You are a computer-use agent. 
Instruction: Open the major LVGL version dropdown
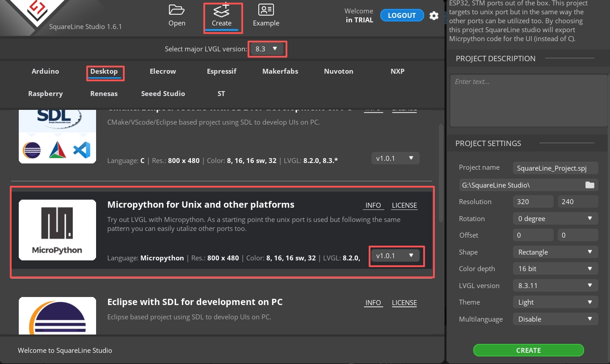[266, 49]
